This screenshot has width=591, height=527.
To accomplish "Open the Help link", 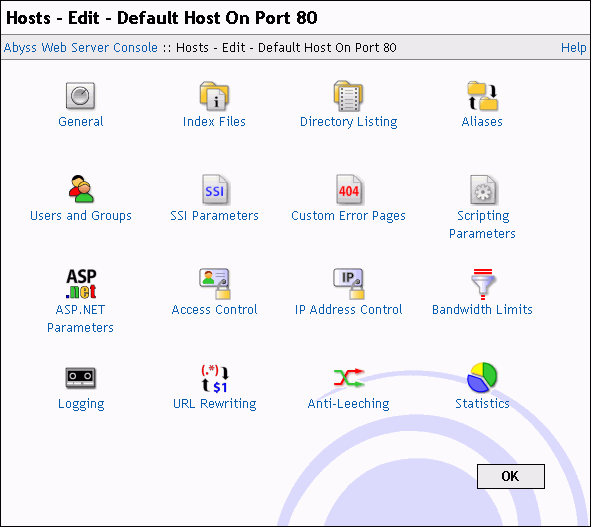I will [x=573, y=47].
